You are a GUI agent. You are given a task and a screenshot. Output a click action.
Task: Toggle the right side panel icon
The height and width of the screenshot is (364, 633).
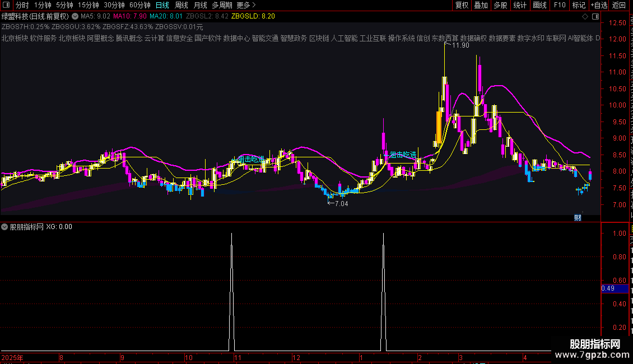(595, 16)
